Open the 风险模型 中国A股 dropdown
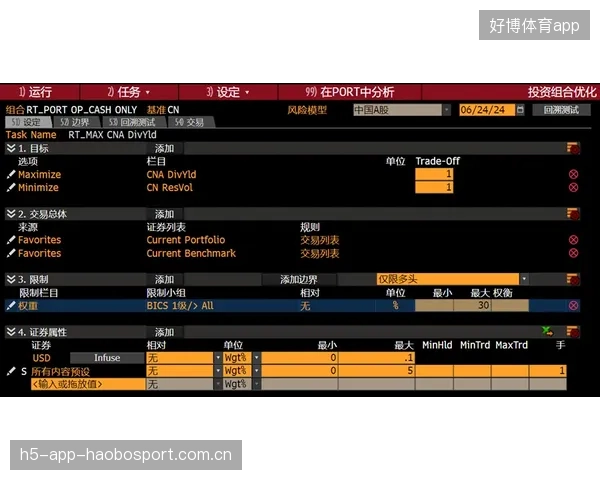This screenshot has height=480, width=600. tap(447, 110)
